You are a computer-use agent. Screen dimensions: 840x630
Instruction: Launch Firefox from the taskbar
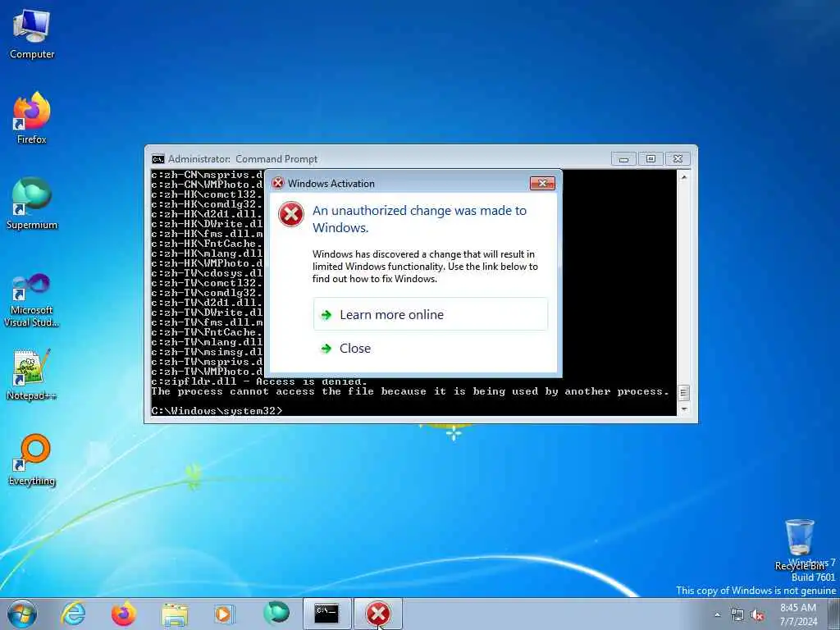point(124,614)
